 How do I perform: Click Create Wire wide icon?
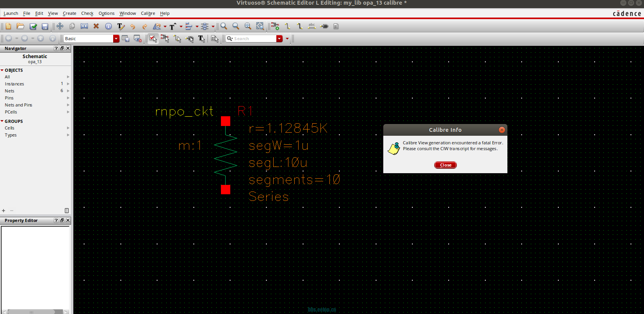300,26
